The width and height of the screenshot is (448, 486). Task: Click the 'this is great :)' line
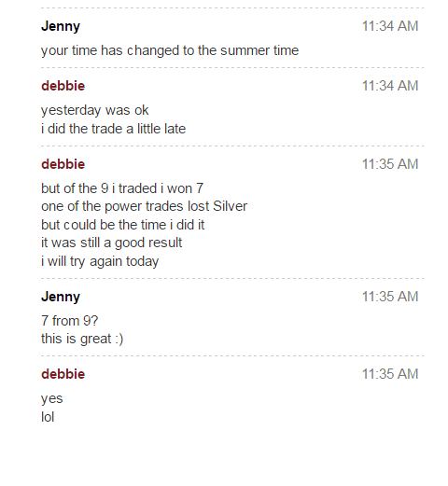(82, 340)
